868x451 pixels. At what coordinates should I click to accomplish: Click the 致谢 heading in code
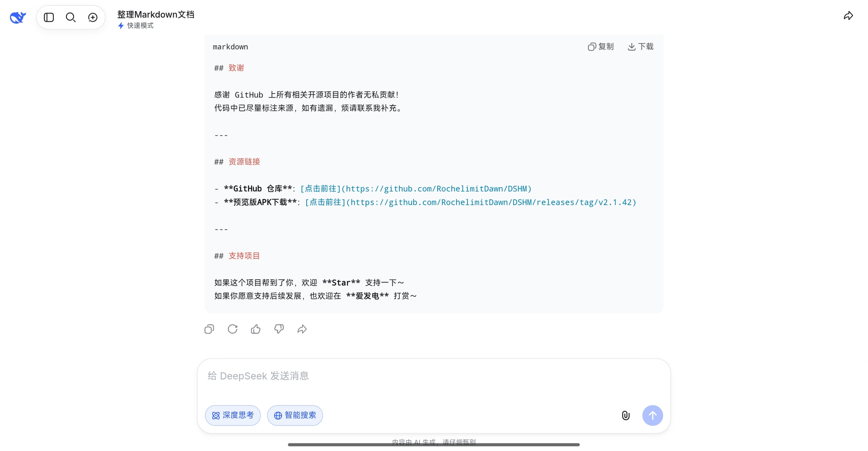236,68
